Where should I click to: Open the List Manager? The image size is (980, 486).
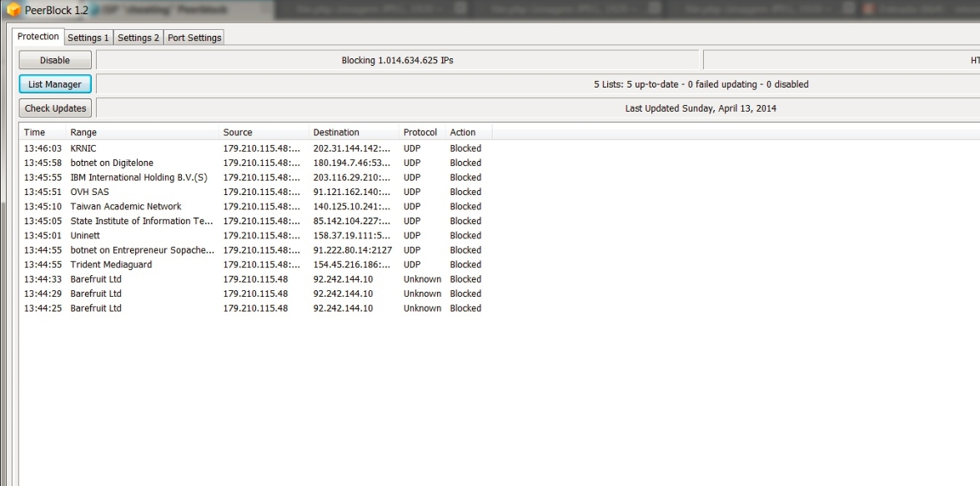coord(55,84)
